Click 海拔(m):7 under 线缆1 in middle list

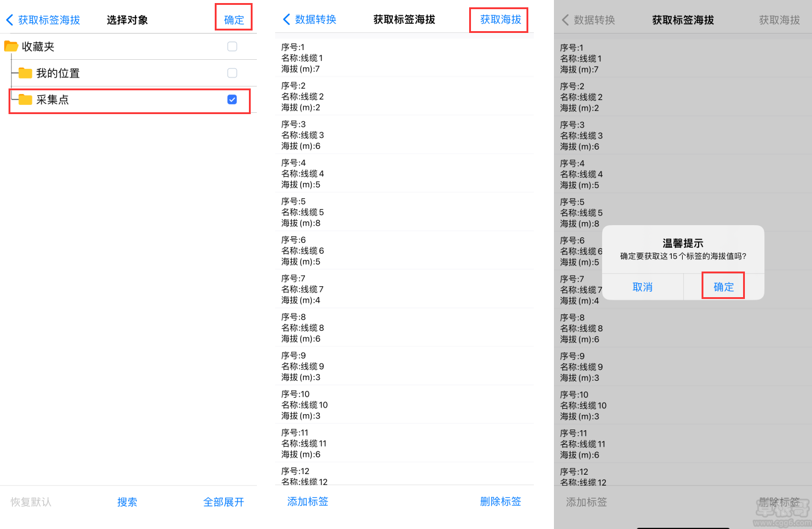300,69
